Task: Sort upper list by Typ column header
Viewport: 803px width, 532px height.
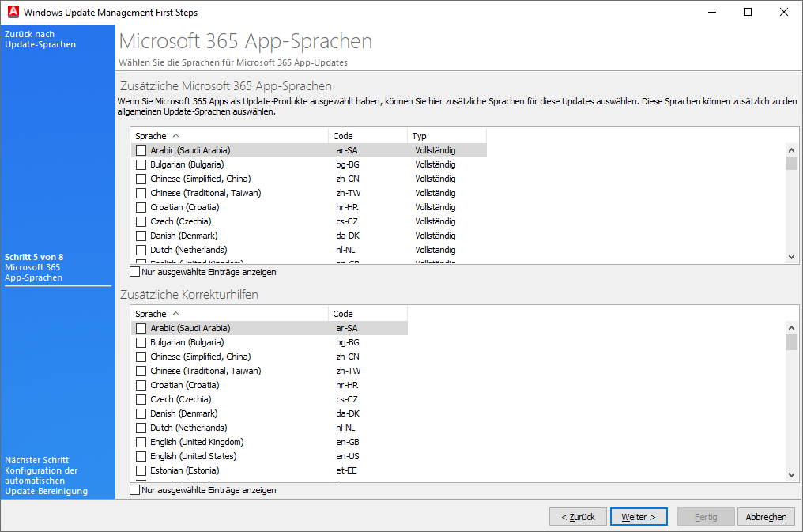Action: pyautogui.click(x=447, y=136)
